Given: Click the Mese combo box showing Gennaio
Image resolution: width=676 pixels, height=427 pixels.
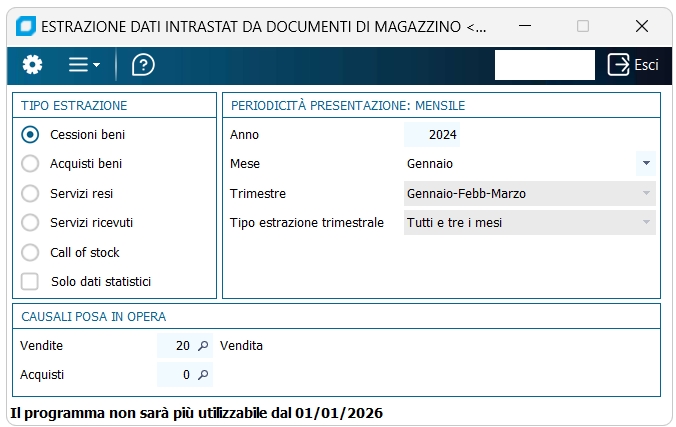Looking at the screenshot, I should click(x=529, y=163).
